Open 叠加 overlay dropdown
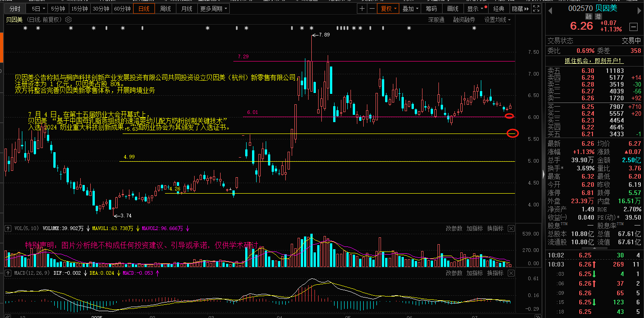The height and width of the screenshot is (318, 644). (x=410, y=9)
